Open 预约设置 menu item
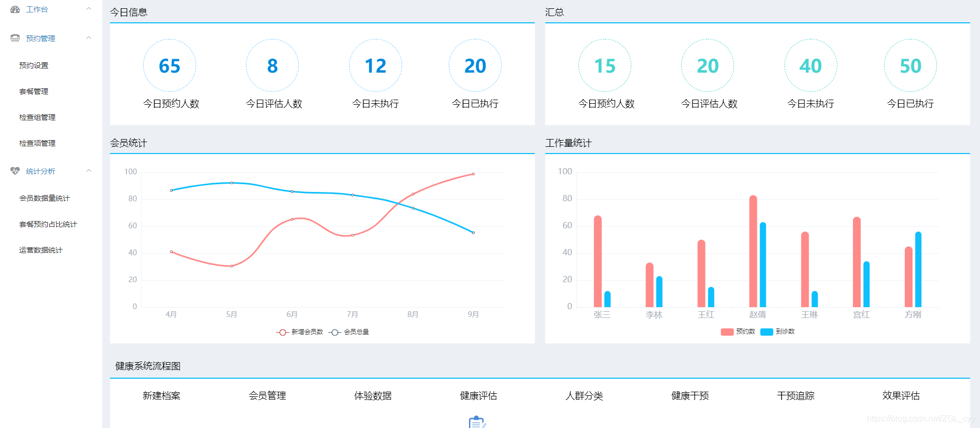Viewport: 980px width, 428px height. 34,65
